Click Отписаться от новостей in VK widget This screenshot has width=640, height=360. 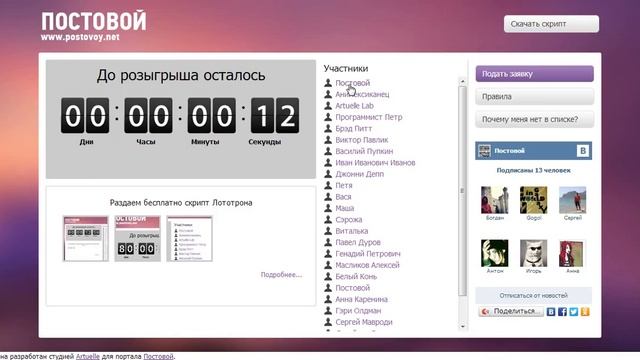pos(533,295)
